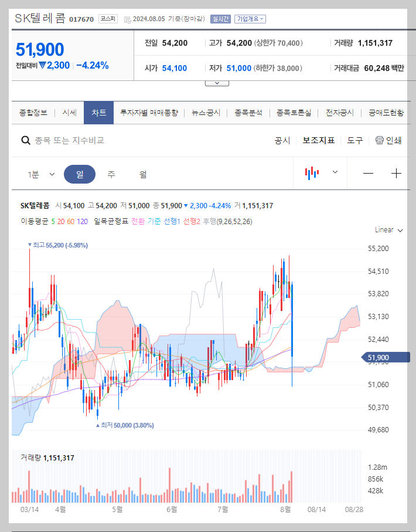Click the calendar icon beside 2024.08.05 date
Screen dimensions: 416x532
(128, 19)
